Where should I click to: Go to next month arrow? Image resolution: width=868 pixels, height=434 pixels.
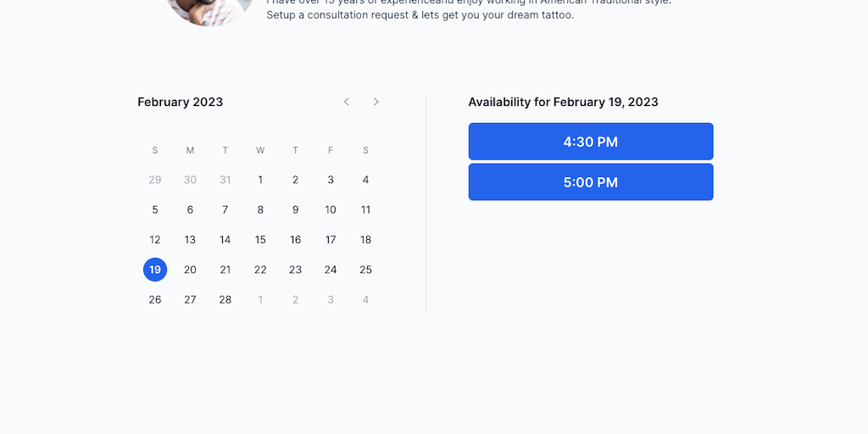click(x=376, y=102)
